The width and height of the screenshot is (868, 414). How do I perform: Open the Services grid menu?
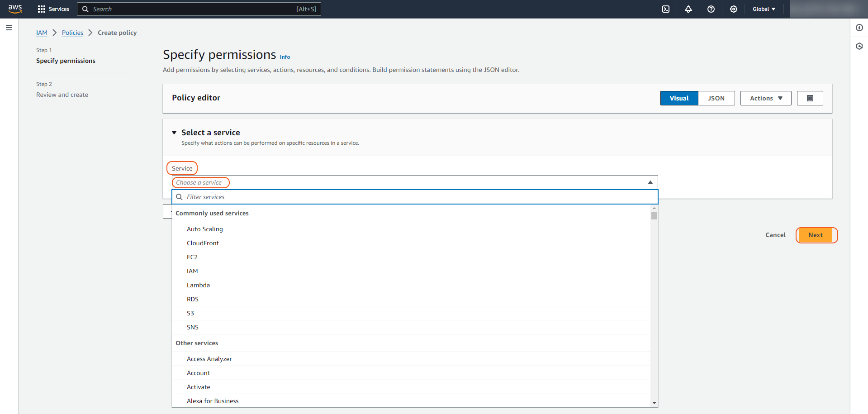point(53,9)
